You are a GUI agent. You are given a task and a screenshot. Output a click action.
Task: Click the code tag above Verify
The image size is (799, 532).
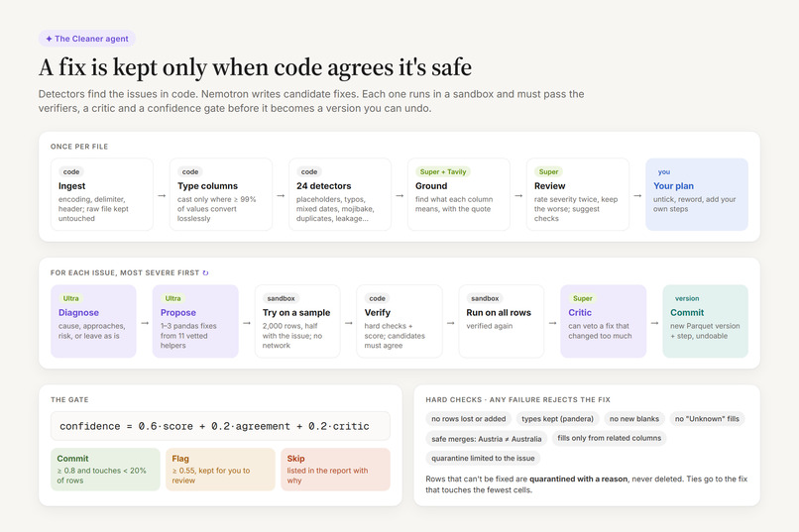(377, 298)
